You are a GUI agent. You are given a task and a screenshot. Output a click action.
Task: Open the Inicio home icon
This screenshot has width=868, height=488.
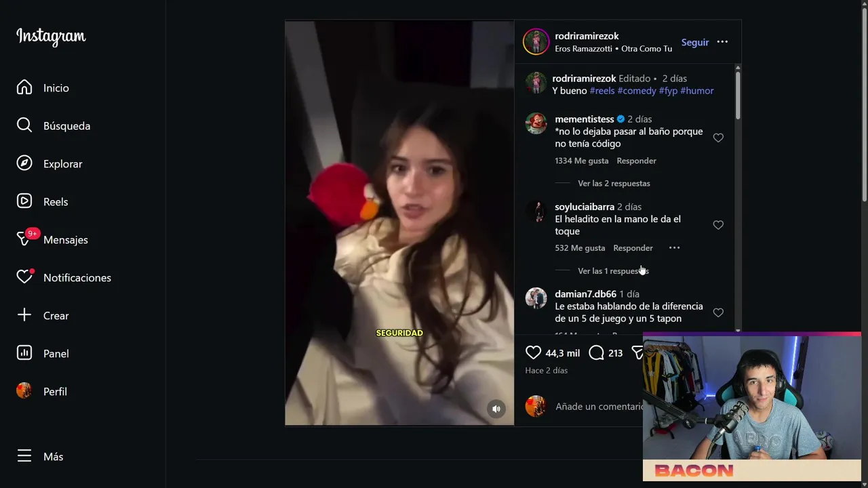24,87
